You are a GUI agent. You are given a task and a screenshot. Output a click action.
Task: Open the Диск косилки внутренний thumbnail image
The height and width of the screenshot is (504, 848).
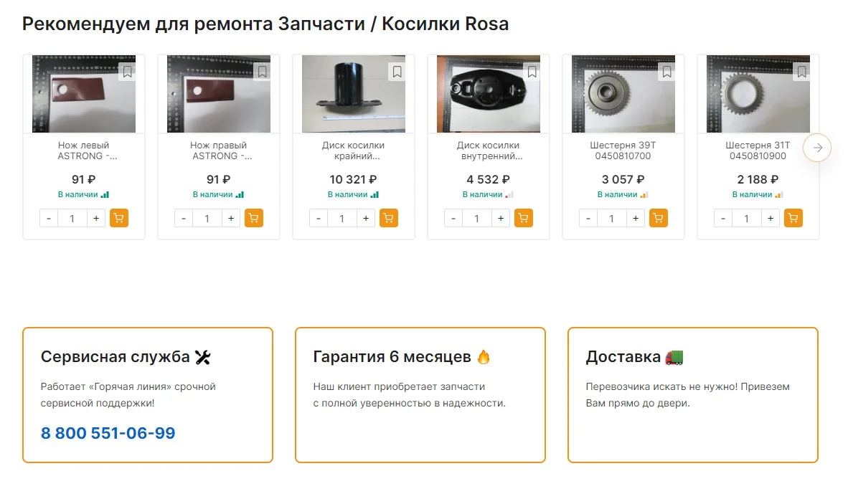488,95
